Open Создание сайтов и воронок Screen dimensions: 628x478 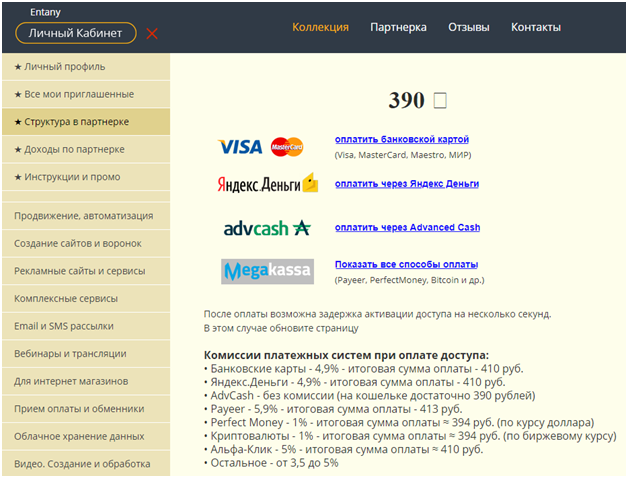pyautogui.click(x=86, y=244)
